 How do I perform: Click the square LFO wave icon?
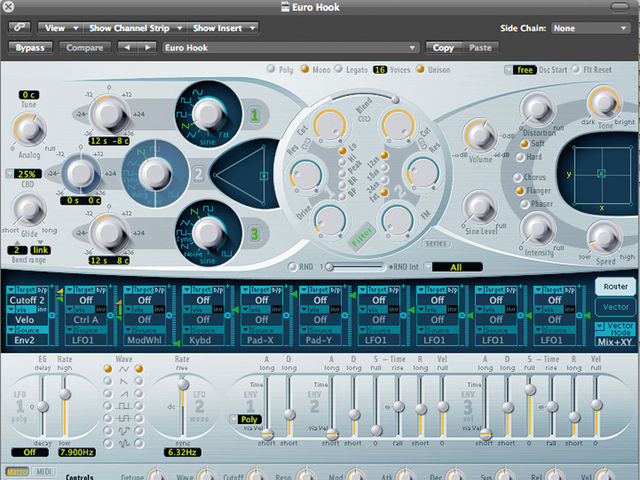point(123,407)
